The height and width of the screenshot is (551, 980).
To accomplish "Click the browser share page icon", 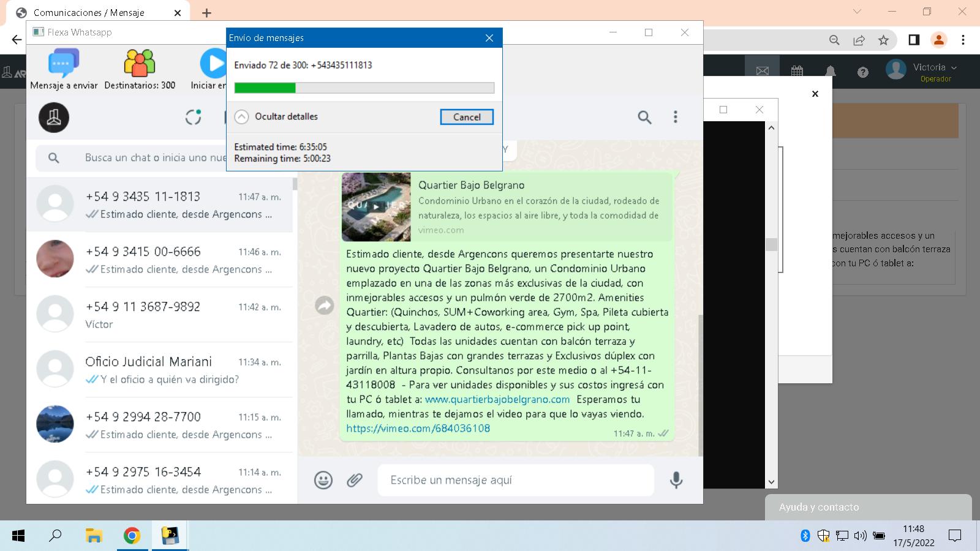I will (x=859, y=40).
